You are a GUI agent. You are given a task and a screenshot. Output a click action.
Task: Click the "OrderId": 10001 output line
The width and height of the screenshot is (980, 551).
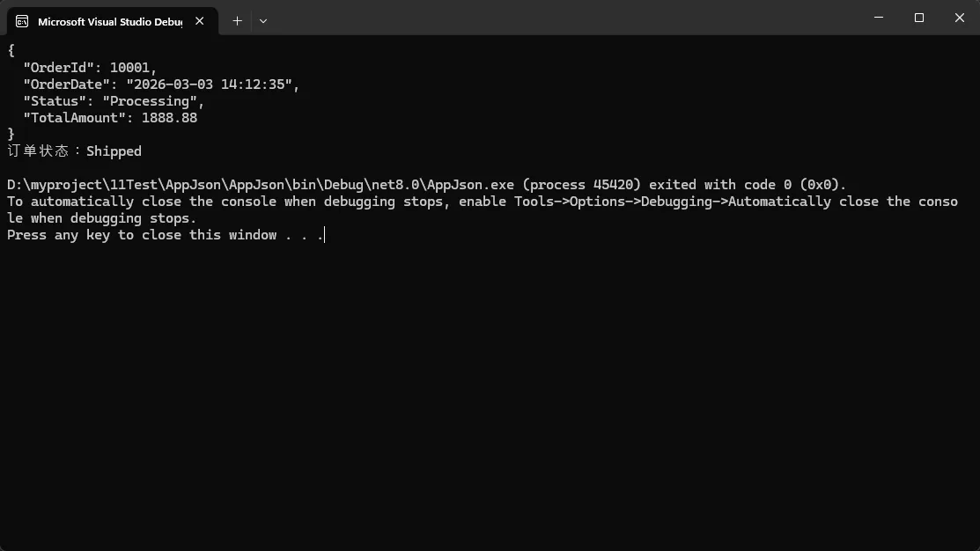[x=90, y=68]
